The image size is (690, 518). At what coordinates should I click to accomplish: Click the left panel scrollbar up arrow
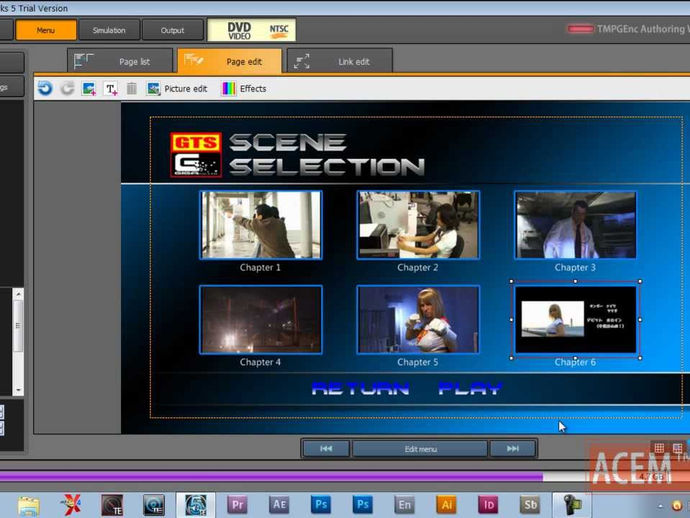point(18,294)
